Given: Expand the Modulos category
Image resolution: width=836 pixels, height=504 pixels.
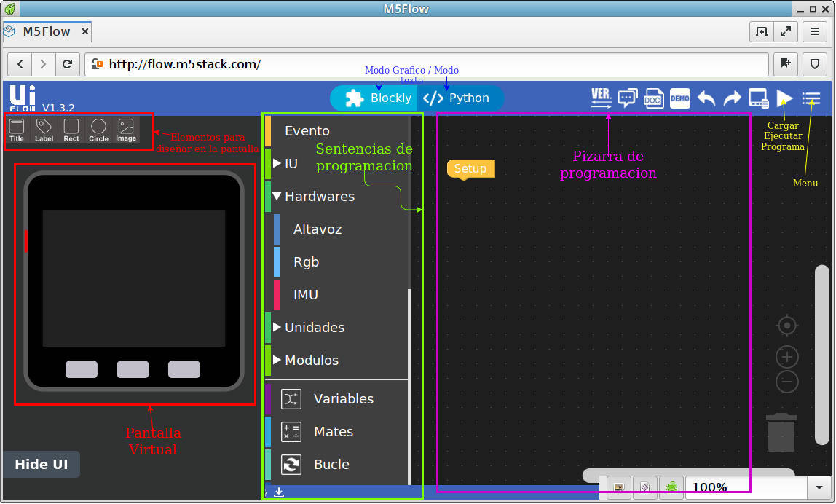Looking at the screenshot, I should point(277,360).
